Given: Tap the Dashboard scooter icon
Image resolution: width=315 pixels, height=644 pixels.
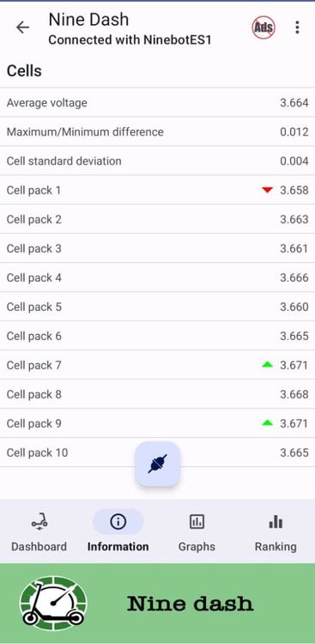Looking at the screenshot, I should (x=39, y=522).
